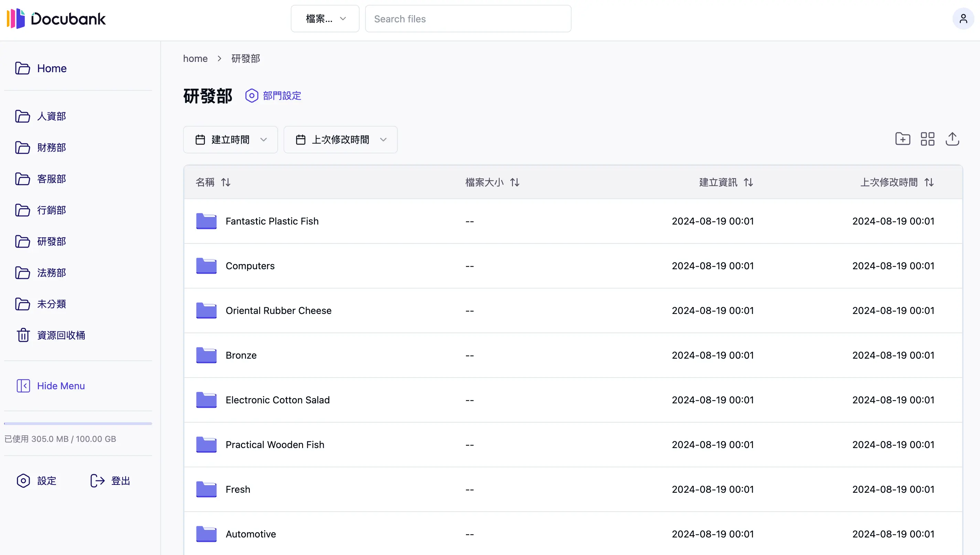Open the 資源回收桶 (recycle bin)
Viewport: 980px width, 555px height.
tap(61, 335)
